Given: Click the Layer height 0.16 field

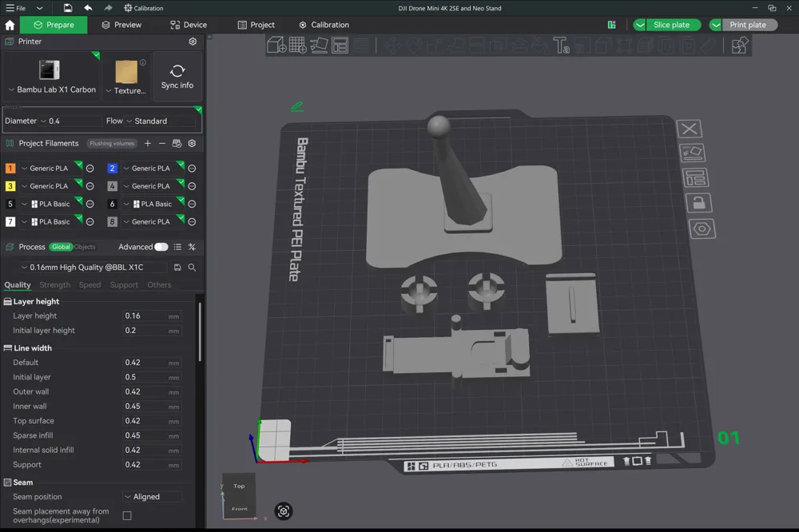Looking at the screenshot, I should click(x=152, y=316).
